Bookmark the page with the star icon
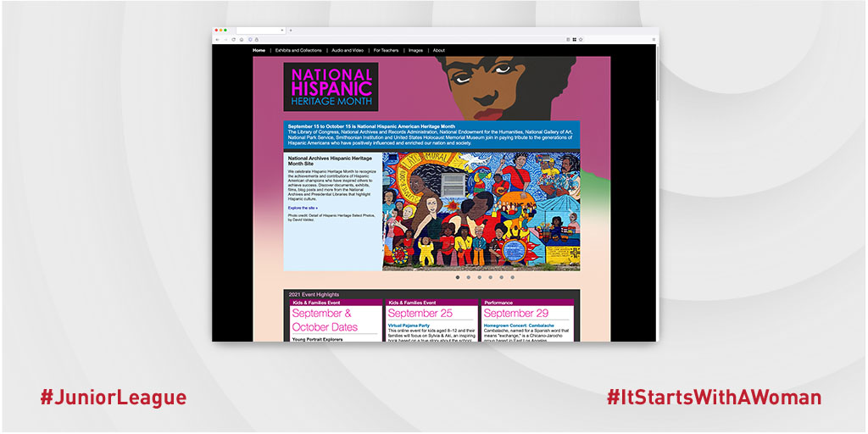 (x=581, y=39)
